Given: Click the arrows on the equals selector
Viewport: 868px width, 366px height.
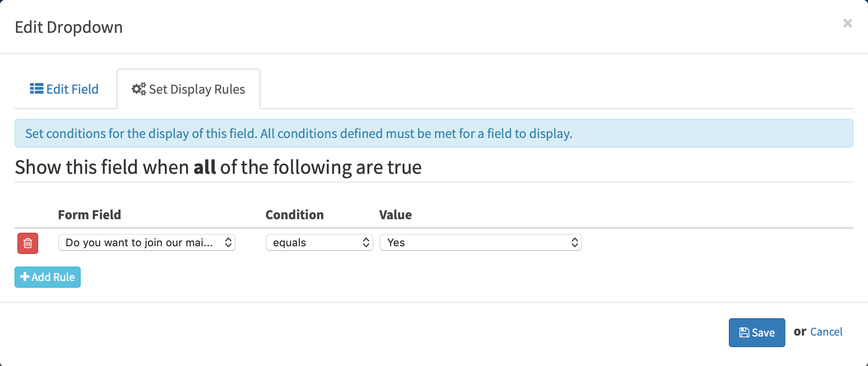Looking at the screenshot, I should 366,242.
